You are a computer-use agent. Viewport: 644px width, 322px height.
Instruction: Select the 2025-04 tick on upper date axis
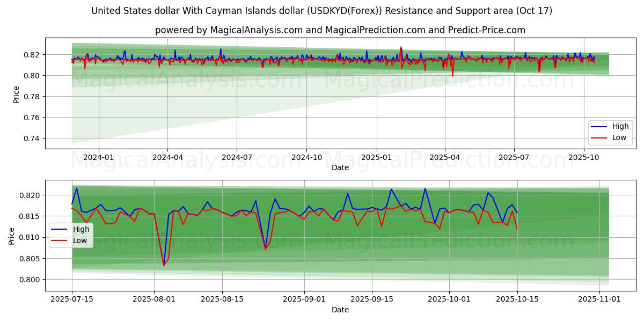point(444,157)
